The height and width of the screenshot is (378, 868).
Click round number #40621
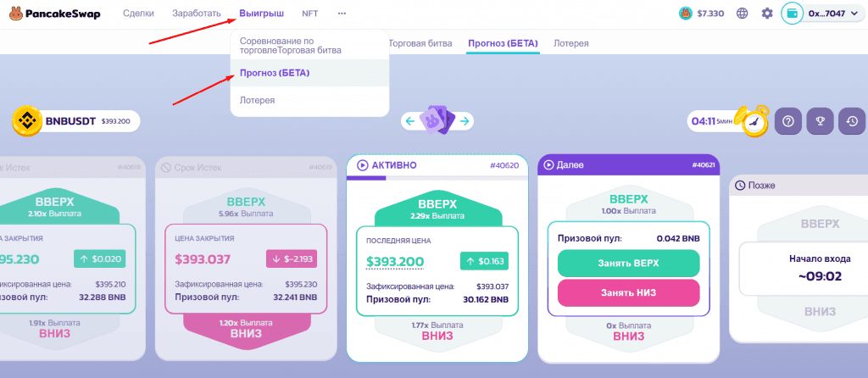(704, 165)
